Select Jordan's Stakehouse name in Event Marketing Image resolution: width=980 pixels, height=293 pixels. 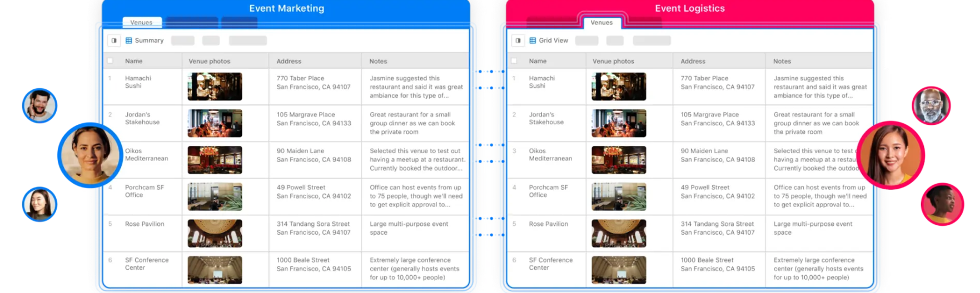point(142,118)
